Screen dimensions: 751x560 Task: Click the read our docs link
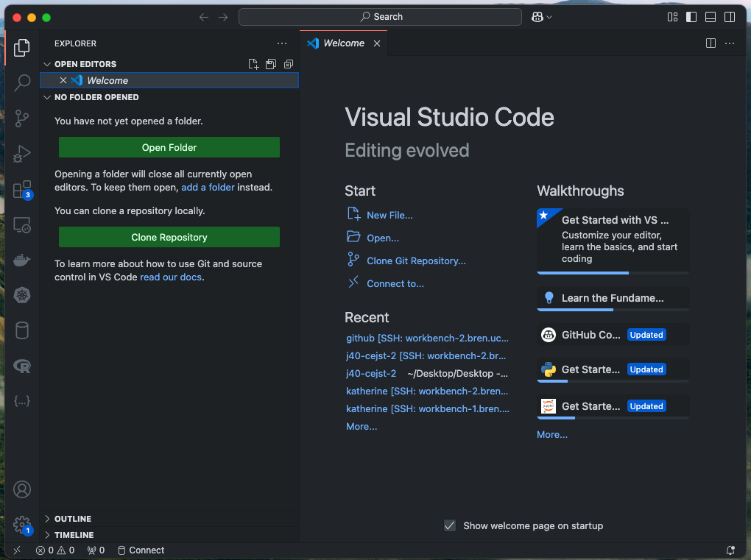171,277
